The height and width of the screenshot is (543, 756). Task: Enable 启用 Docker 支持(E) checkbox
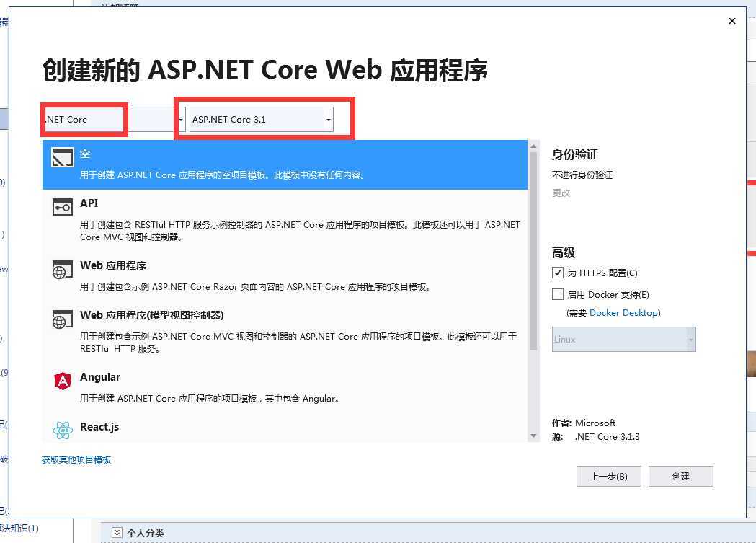tap(557, 294)
